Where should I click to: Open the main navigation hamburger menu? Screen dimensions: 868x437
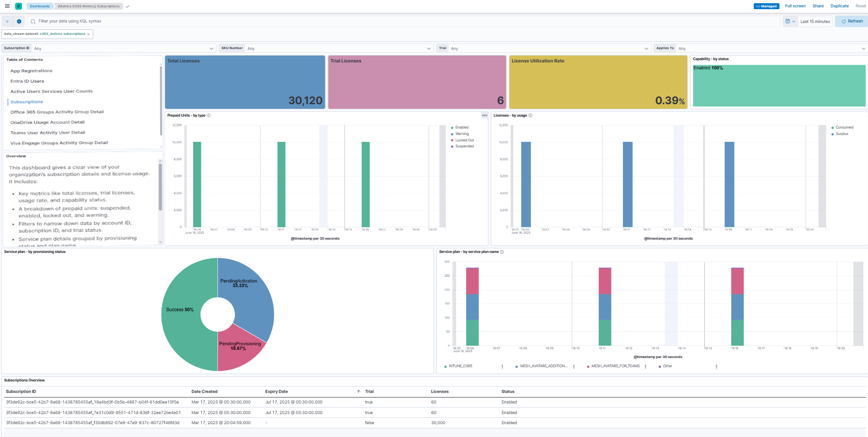[x=6, y=6]
